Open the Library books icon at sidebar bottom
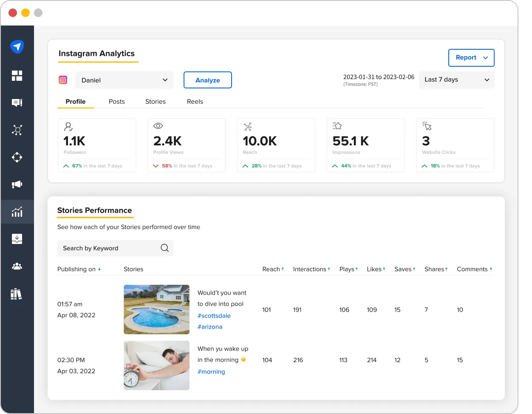Viewport: 532px width, 414px height. point(17,294)
